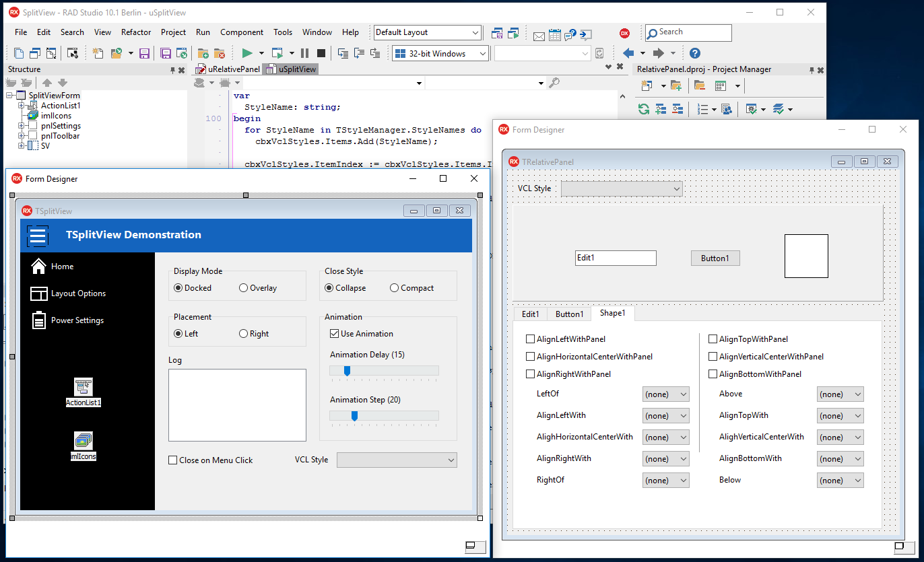
Task: Click the IDE Search box
Action: click(688, 32)
